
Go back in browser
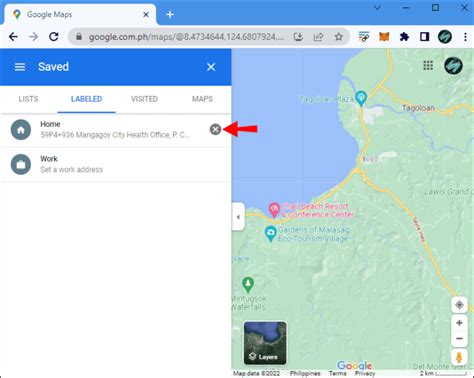tap(13, 37)
